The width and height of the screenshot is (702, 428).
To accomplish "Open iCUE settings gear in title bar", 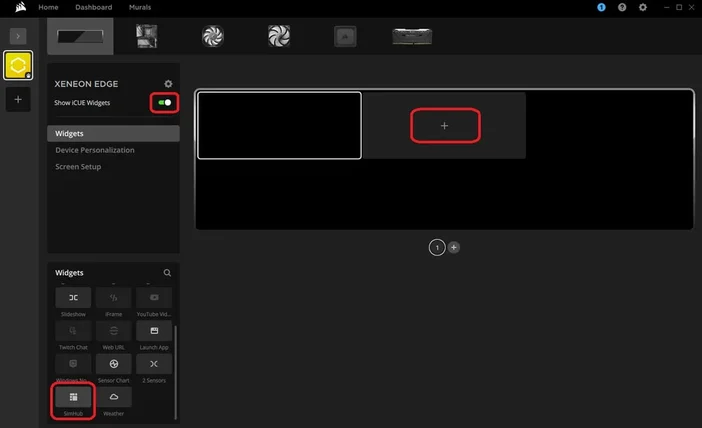I will [x=642, y=7].
